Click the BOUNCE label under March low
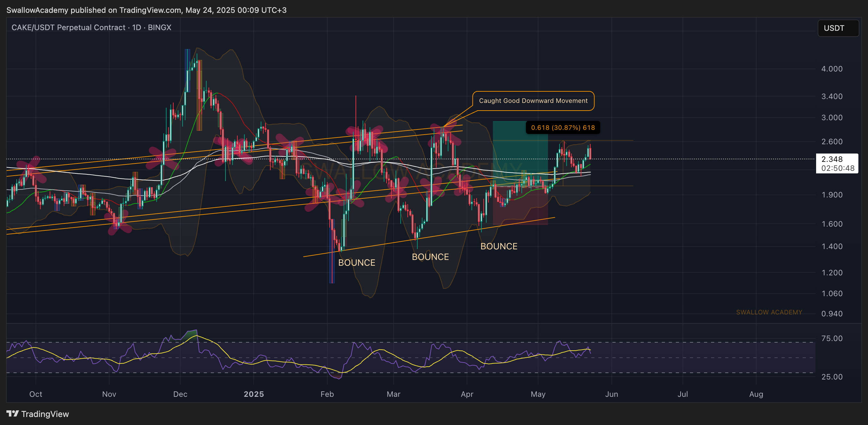 click(x=430, y=257)
